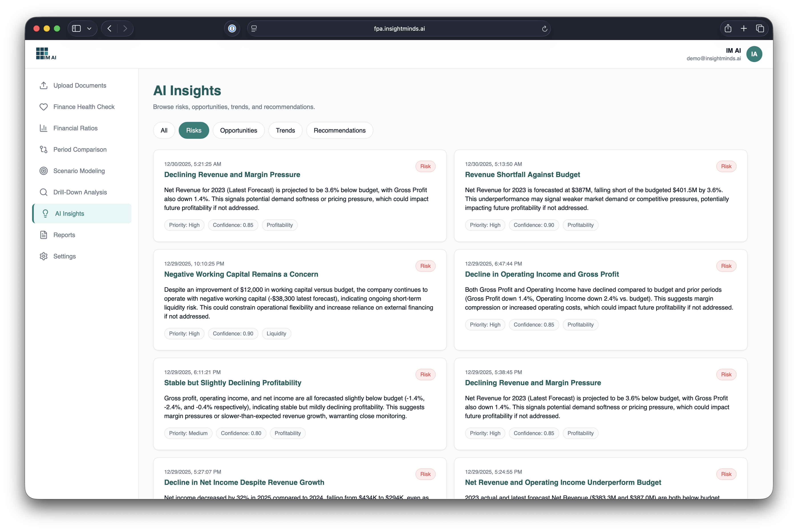The image size is (798, 532).
Task: Click the Period Comparison icon
Action: [x=43, y=150]
